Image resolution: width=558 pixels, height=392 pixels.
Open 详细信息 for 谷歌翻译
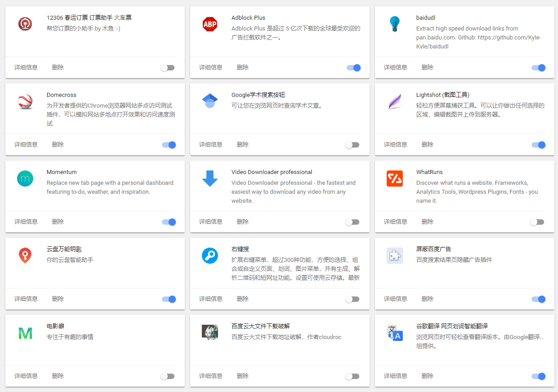click(x=396, y=376)
